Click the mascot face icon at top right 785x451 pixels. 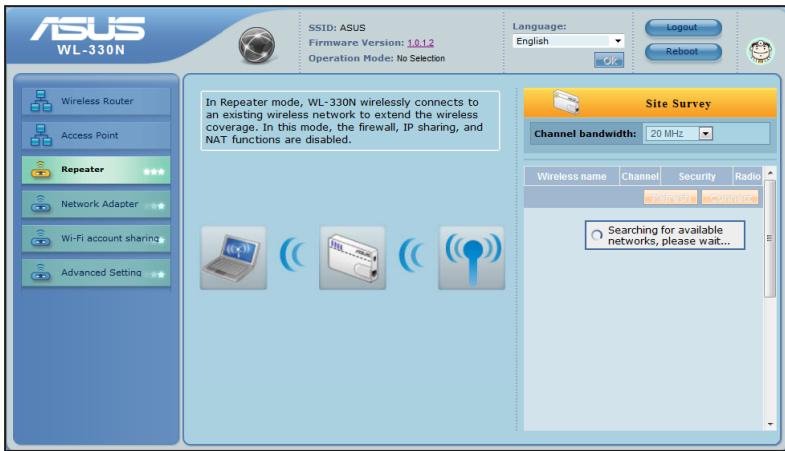click(760, 51)
